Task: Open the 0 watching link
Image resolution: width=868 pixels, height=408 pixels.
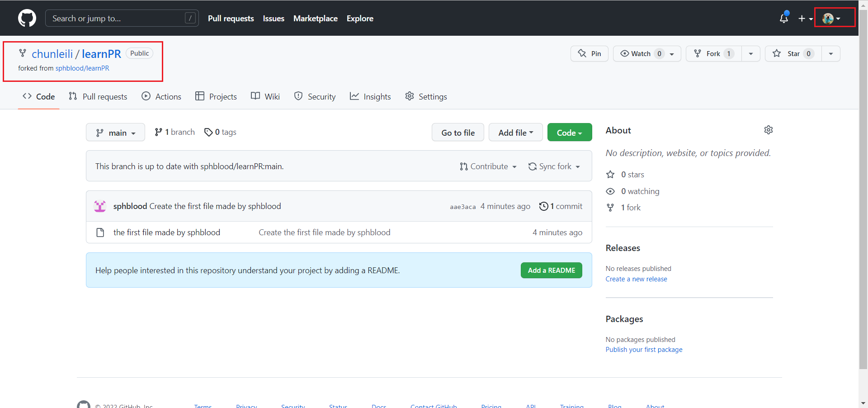Action: click(x=640, y=191)
